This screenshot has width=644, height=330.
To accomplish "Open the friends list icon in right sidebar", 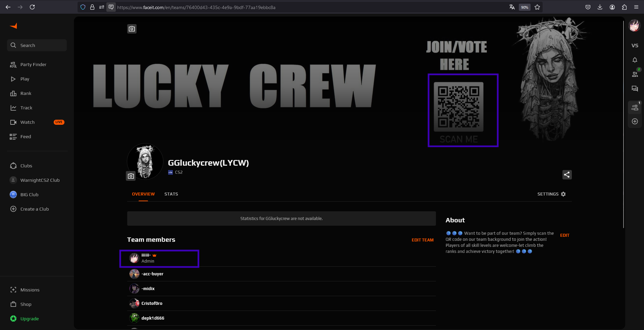I will click(635, 74).
